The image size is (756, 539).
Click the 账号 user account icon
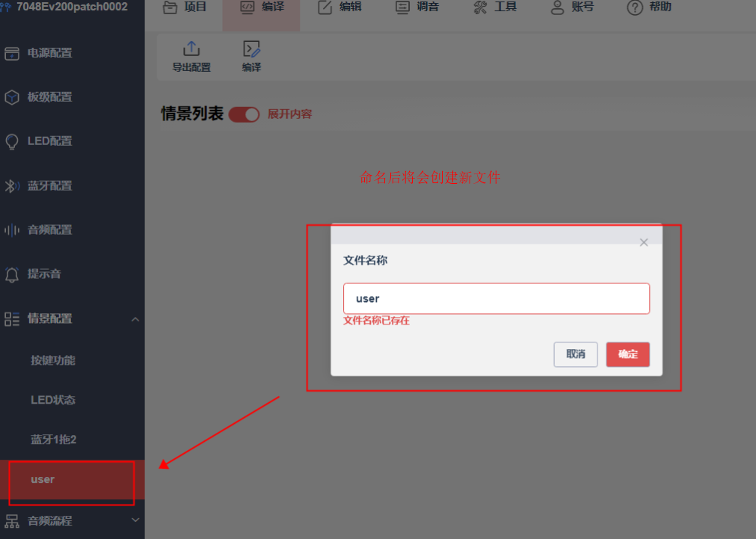point(557,7)
